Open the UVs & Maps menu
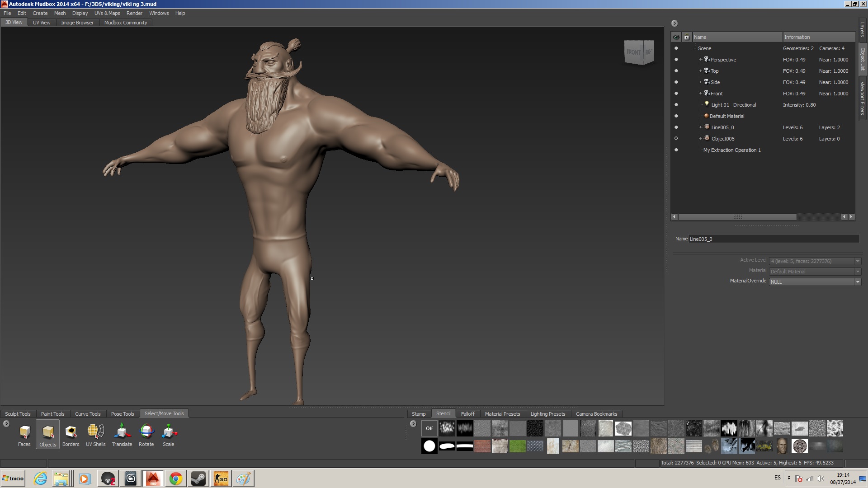This screenshot has height=488, width=868. [x=107, y=13]
